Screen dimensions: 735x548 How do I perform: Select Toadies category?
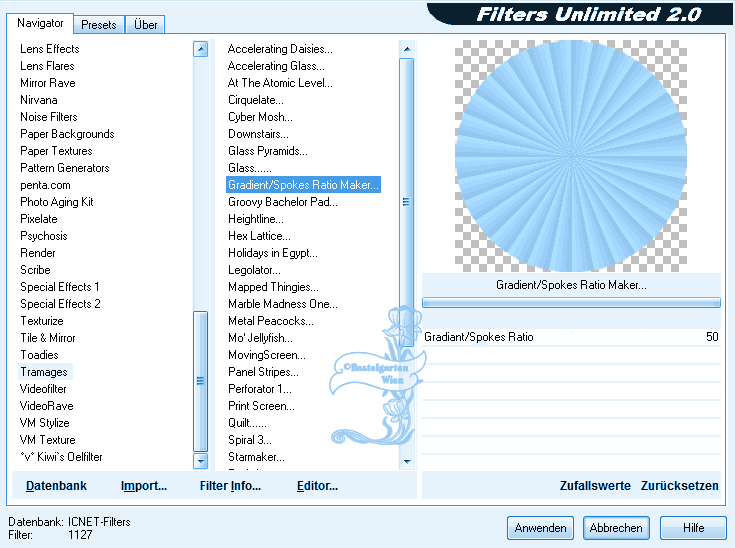39,355
